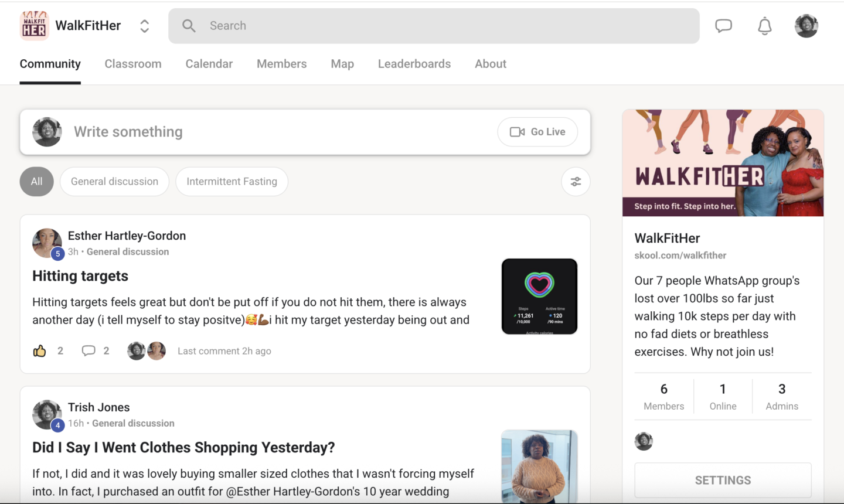Viewport: 844px width, 504px height.
Task: Click the magnifier search icon
Action: pyautogui.click(x=189, y=26)
